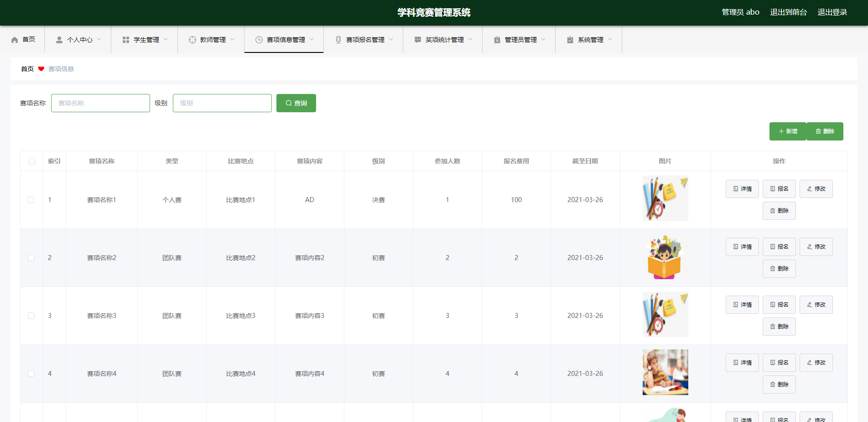
Task: Toggle the select-all checkbox in table header
Action: pyautogui.click(x=32, y=161)
